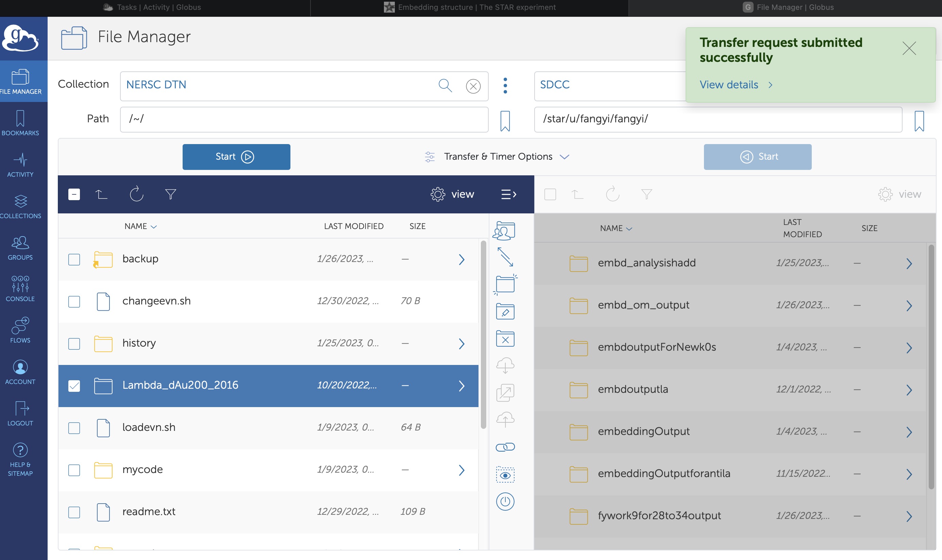Collapse the center action menu panel
Screen dimensions: 942x560
tap(508, 194)
